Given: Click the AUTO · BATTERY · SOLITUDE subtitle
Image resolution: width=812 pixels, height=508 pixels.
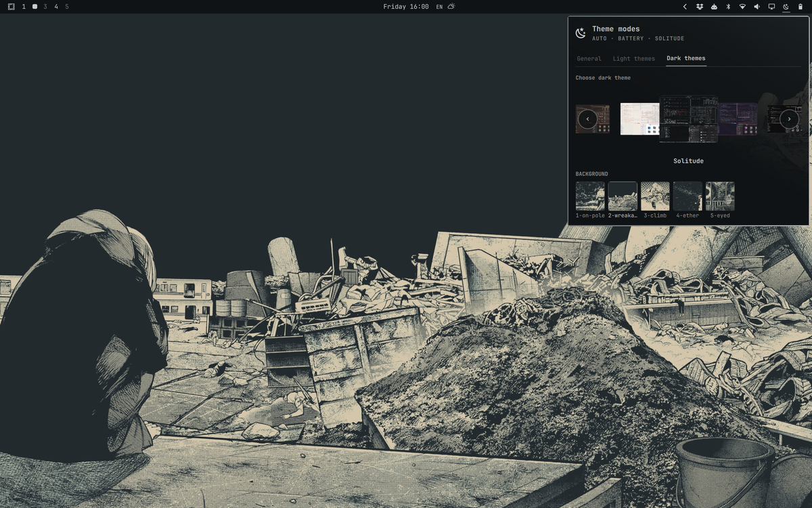Looking at the screenshot, I should coord(638,39).
